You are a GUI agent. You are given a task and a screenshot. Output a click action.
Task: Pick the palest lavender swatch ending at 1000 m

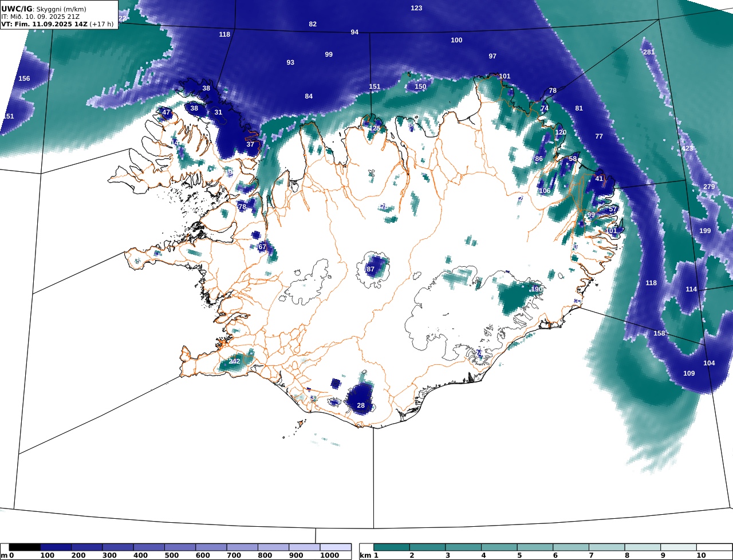point(335,547)
